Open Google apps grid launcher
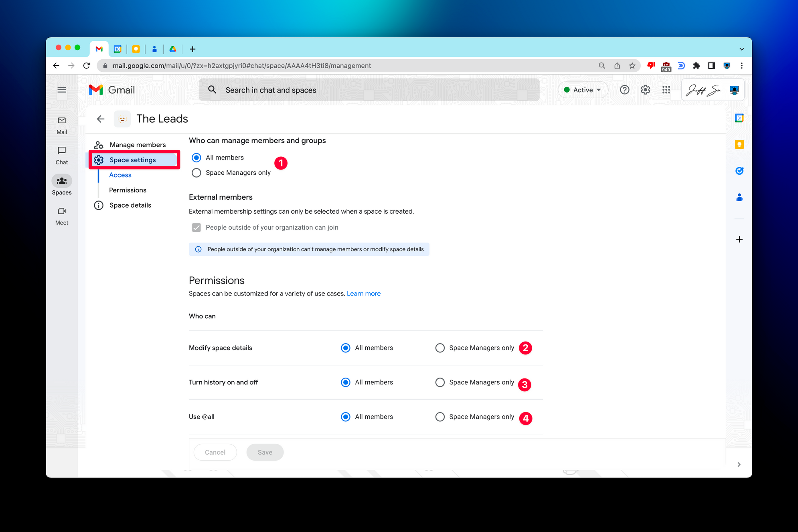 666,90
